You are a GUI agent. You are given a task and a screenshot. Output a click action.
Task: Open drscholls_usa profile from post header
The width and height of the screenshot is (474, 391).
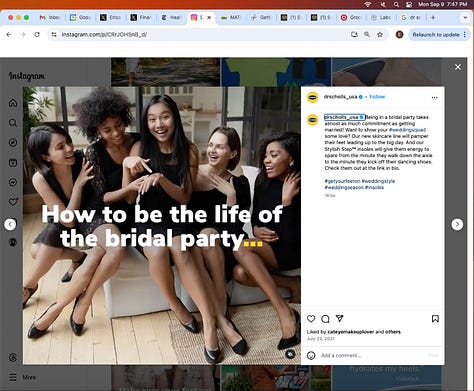(x=340, y=97)
